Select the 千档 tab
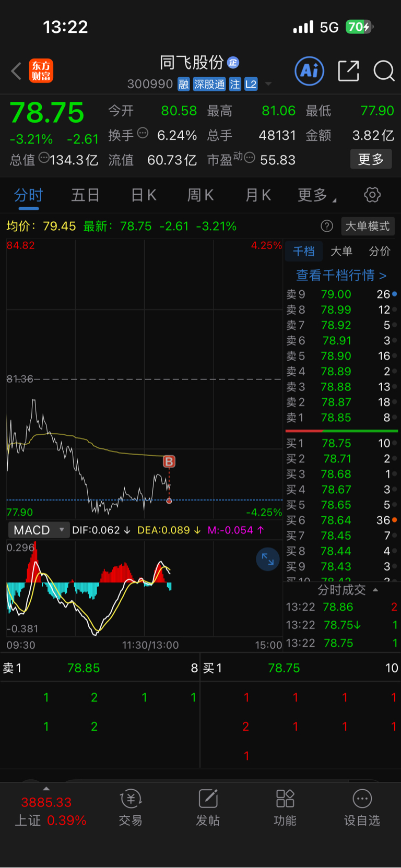Screen dimensions: 401x868 pos(304,252)
